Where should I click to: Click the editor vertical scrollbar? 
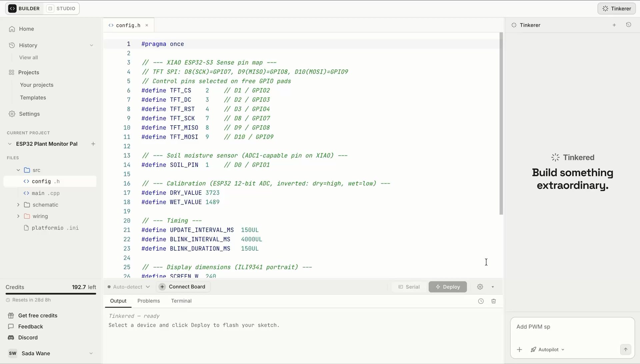tap(501, 124)
